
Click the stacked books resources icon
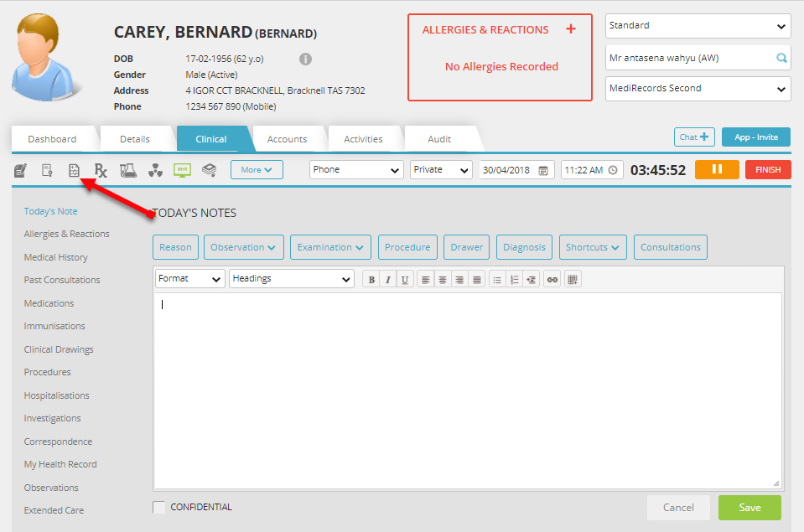point(209,169)
